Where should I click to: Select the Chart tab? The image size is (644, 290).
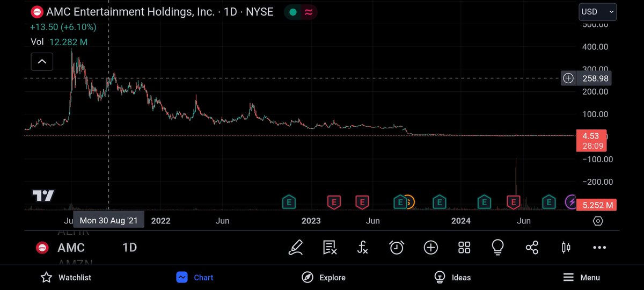(195, 277)
